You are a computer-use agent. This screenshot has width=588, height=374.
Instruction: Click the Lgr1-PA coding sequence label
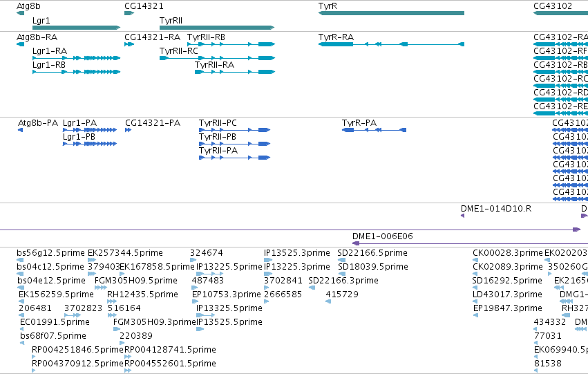click(x=80, y=123)
